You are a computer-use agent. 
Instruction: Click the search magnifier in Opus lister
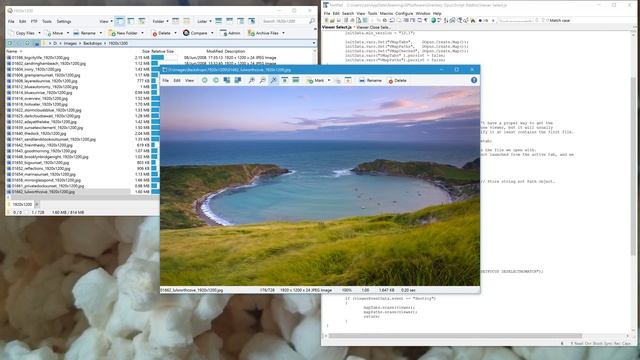point(312,21)
